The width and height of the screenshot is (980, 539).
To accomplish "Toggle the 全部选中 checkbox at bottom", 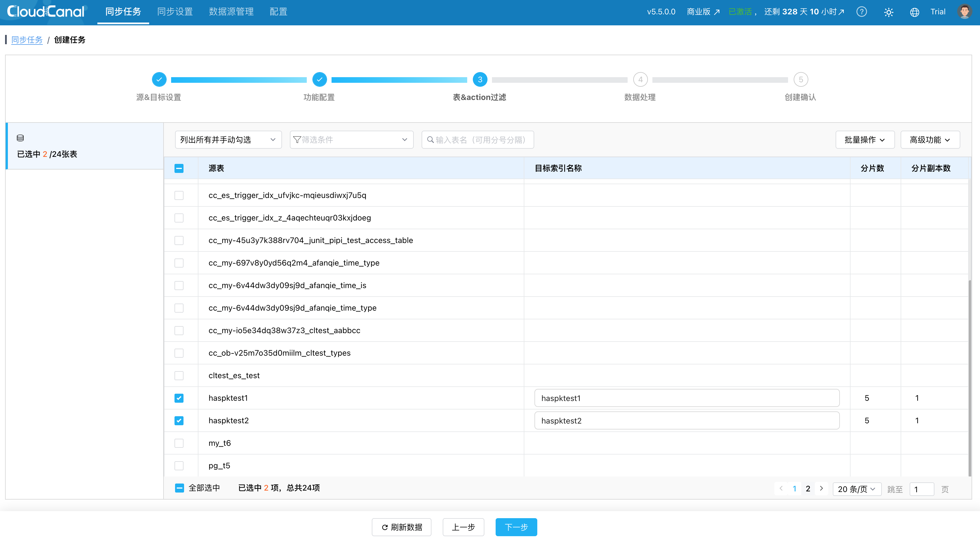I will click(x=179, y=488).
